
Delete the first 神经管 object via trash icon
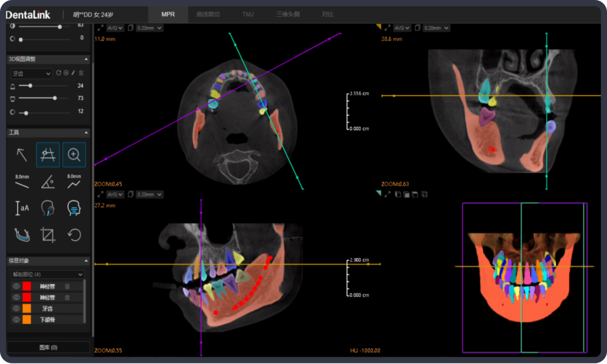pyautogui.click(x=67, y=286)
